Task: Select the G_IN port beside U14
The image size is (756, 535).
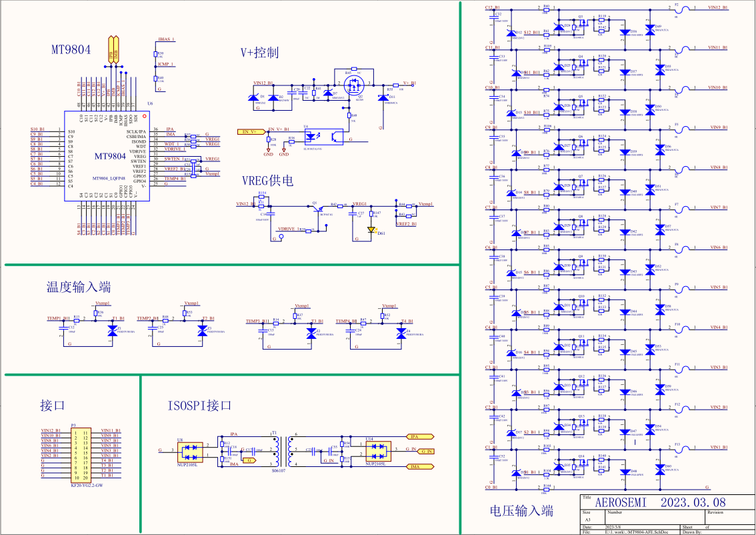Action: click(427, 452)
